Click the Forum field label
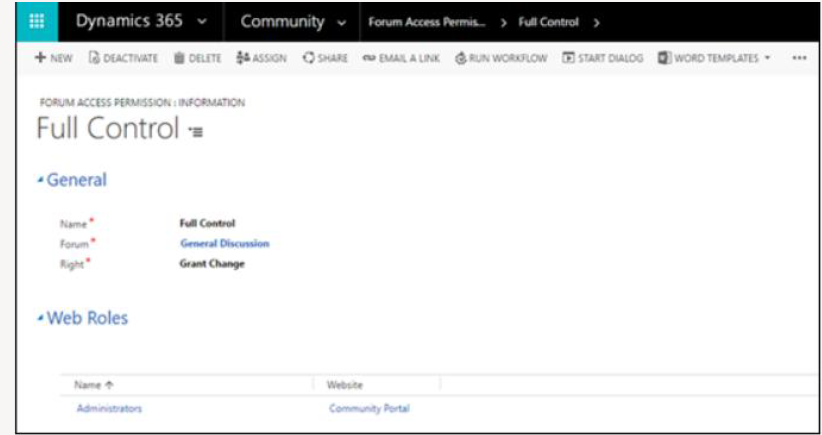822x435 pixels. click(74, 244)
